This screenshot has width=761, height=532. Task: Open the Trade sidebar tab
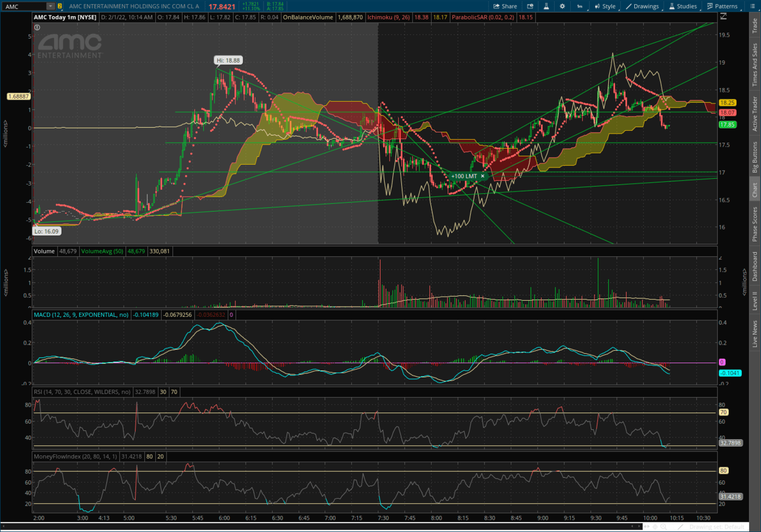point(755,26)
